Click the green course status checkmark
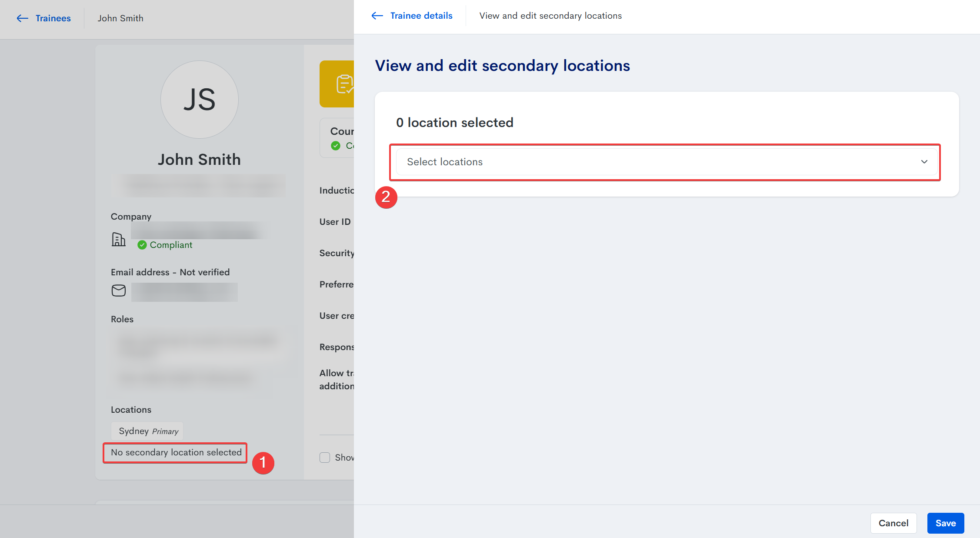Viewport: 980px width, 538px height. click(335, 146)
